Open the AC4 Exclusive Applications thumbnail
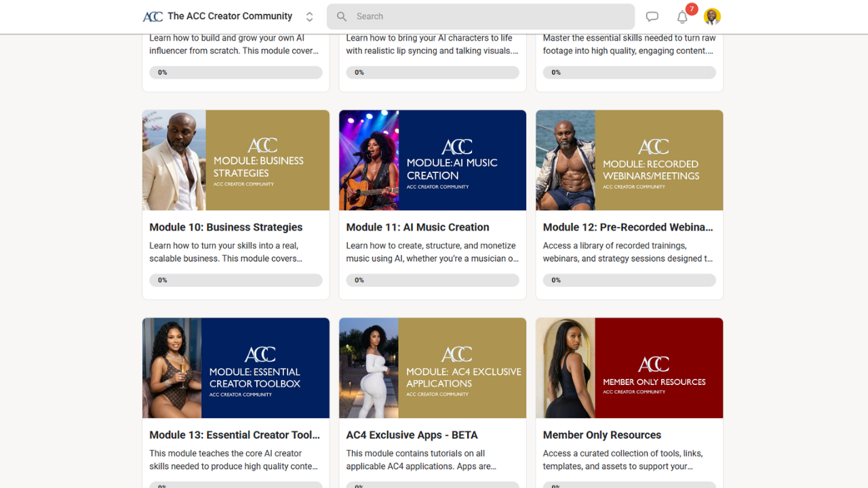The height and width of the screenshot is (488, 868). point(433,368)
